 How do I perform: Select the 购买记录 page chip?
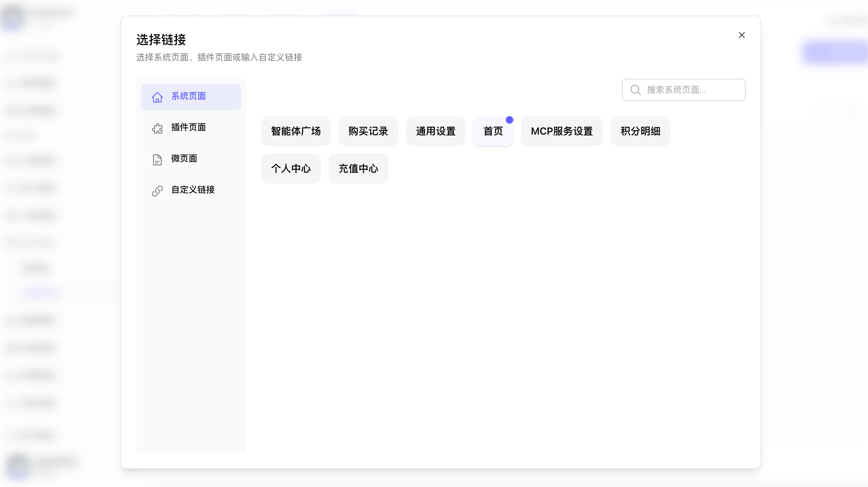pos(368,131)
